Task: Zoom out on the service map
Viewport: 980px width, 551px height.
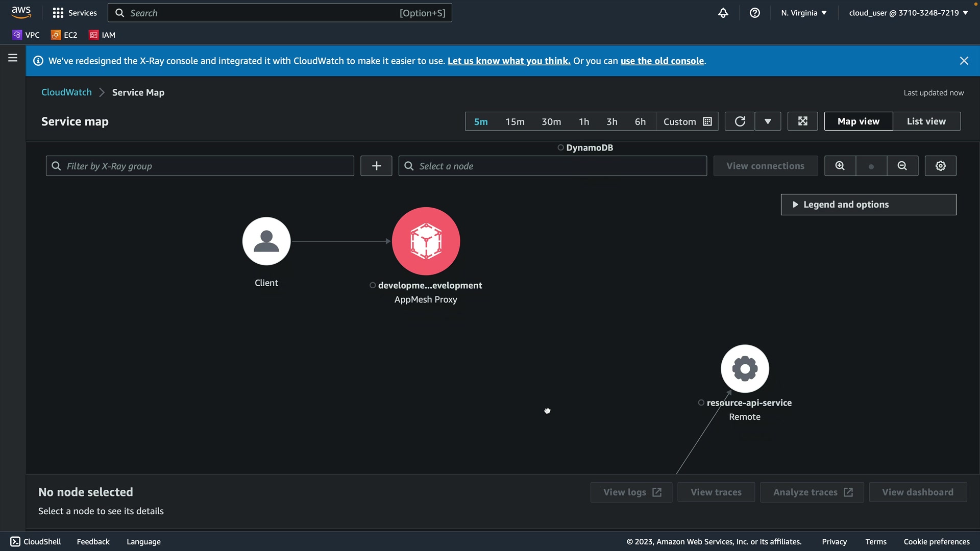Action: [x=902, y=166]
